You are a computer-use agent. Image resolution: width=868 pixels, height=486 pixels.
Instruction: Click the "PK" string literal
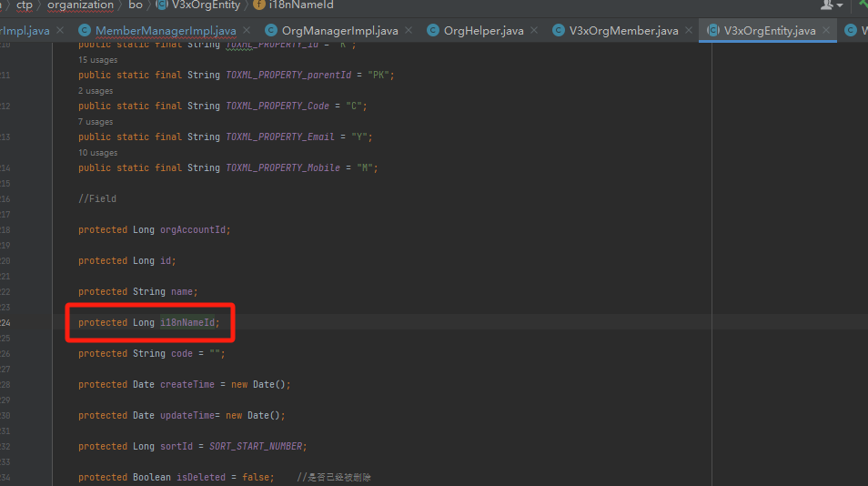(x=378, y=75)
